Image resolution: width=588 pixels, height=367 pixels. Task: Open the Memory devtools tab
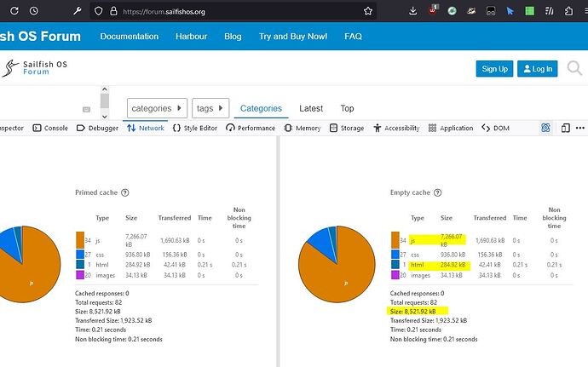pyautogui.click(x=303, y=128)
